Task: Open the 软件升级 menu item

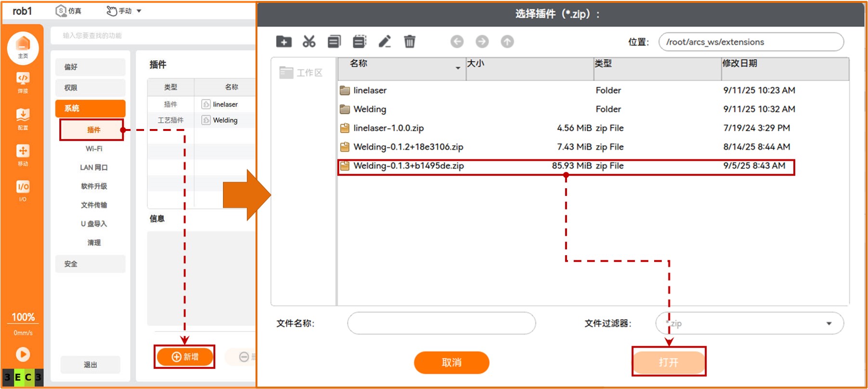Action: [x=94, y=186]
